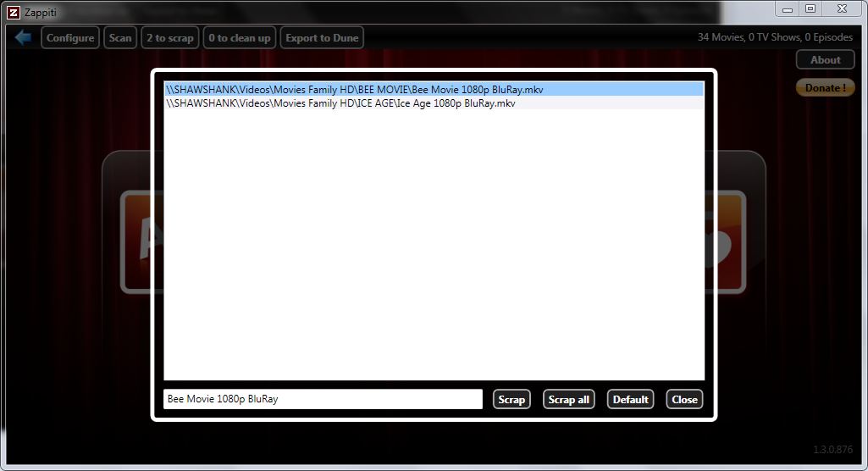The height and width of the screenshot is (471, 868).
Task: Open the '0 to clean up' list
Action: click(x=239, y=37)
